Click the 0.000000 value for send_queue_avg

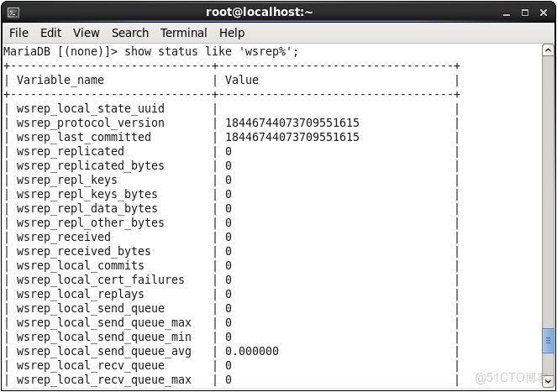click(252, 351)
